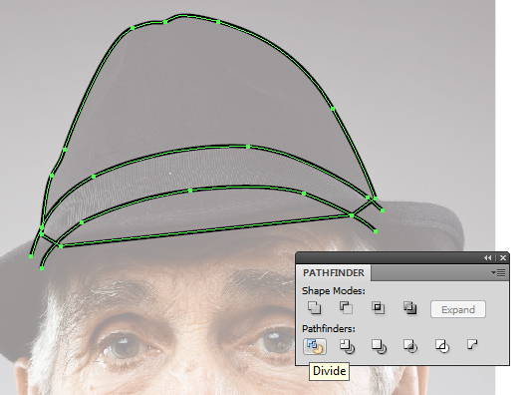This screenshot has width=532, height=395.
Task: Apply the Minus Back pathfinder
Action: click(472, 345)
